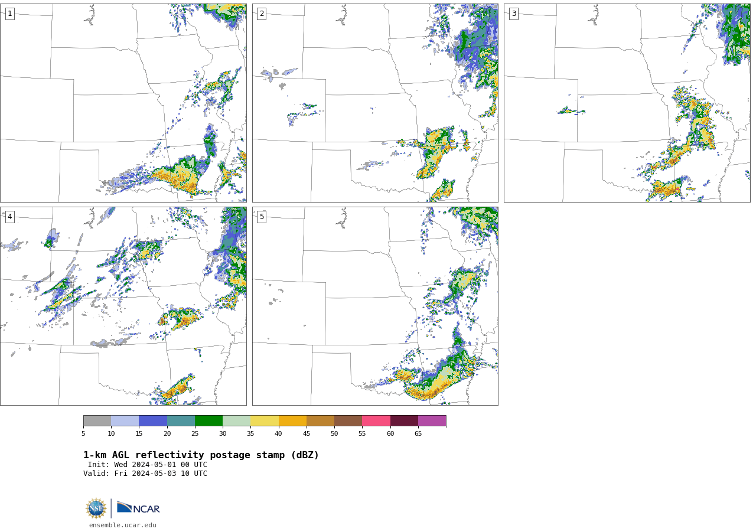Click the colorbar tick label 5
Viewport: 756px width, 532px height.
click(83, 434)
